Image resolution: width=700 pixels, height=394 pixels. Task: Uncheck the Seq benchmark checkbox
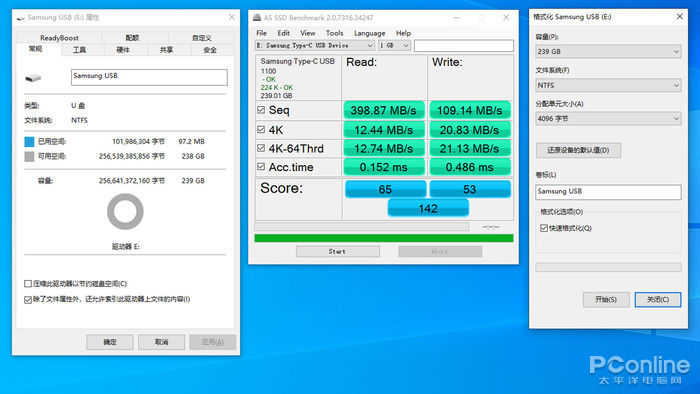click(261, 110)
